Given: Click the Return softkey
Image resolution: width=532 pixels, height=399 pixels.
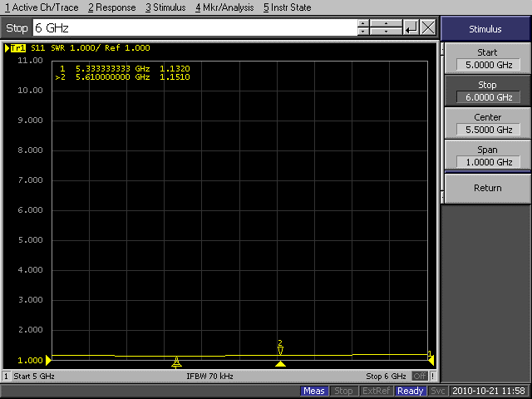Looking at the screenshot, I should coord(487,188).
